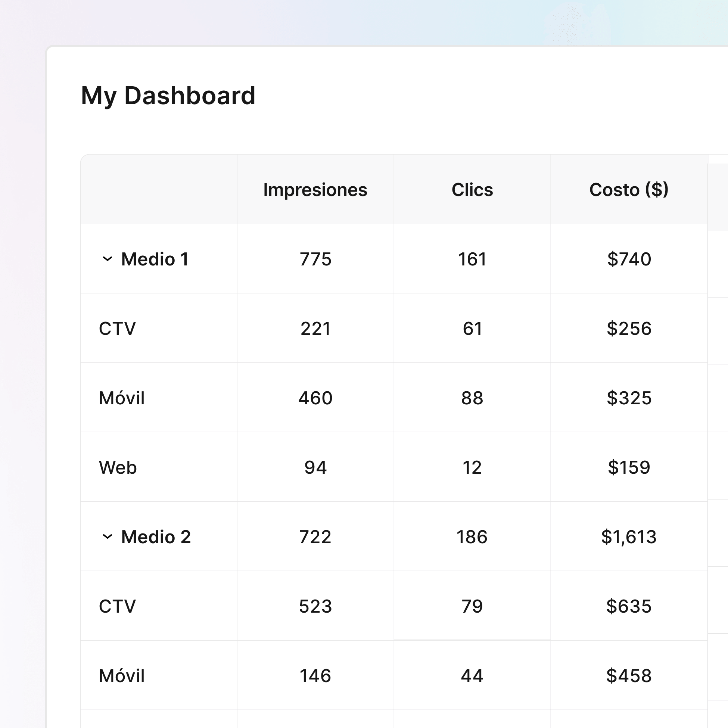Select the Medio 2 row label

coord(156,537)
